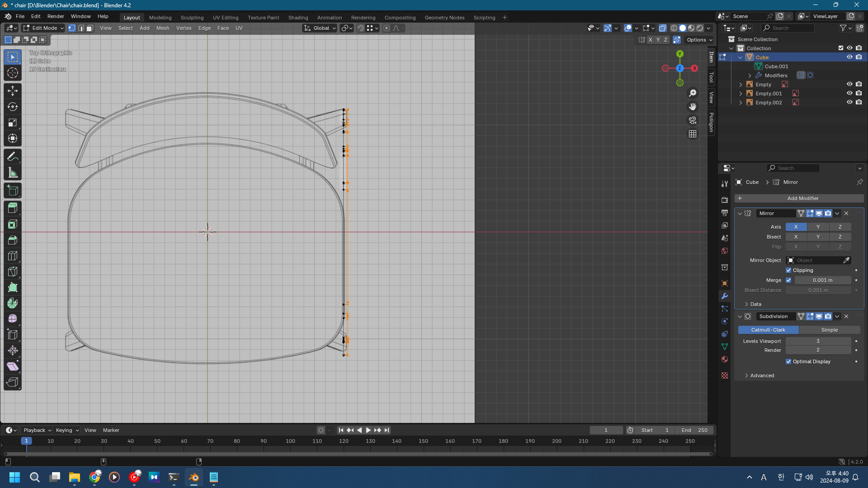Open the Tool sidebar tab
The width and height of the screenshot is (868, 488).
pos(711,77)
